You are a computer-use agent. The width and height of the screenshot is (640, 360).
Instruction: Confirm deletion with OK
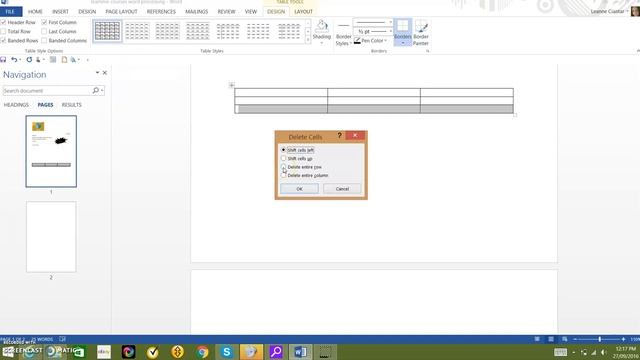click(299, 189)
